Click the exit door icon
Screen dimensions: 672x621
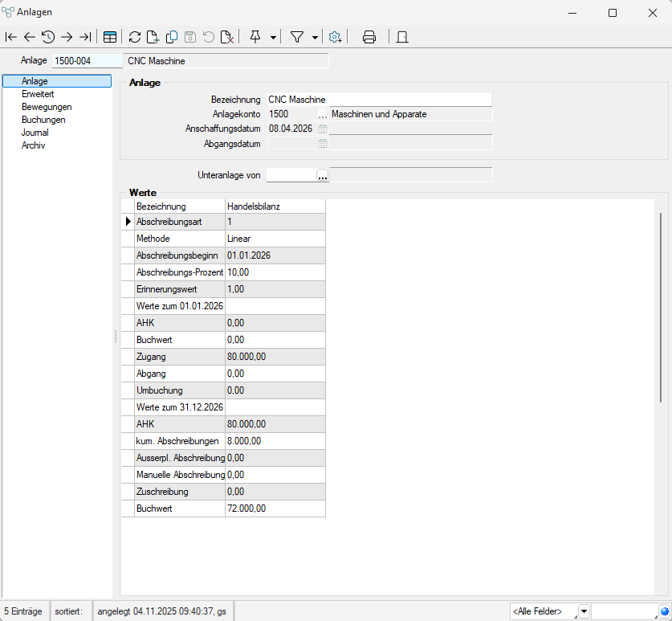[x=402, y=37]
